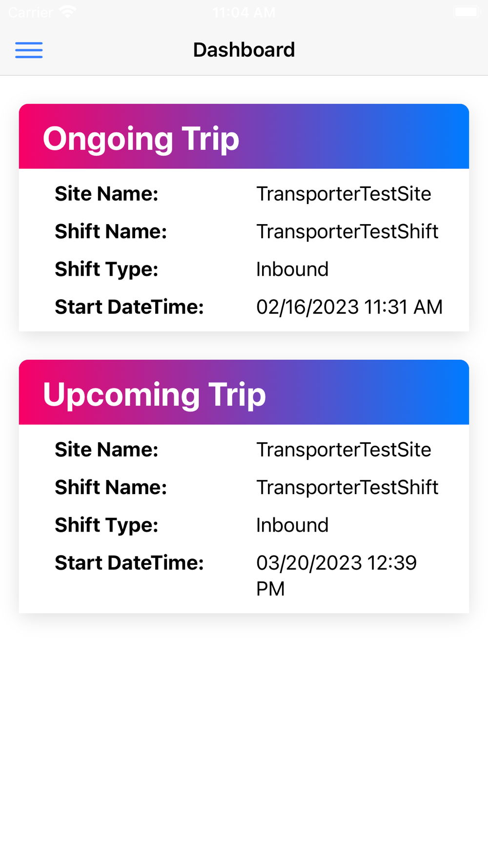Tap the 11:04 AM clock in status bar
This screenshot has width=488, height=868.
pos(244,12)
